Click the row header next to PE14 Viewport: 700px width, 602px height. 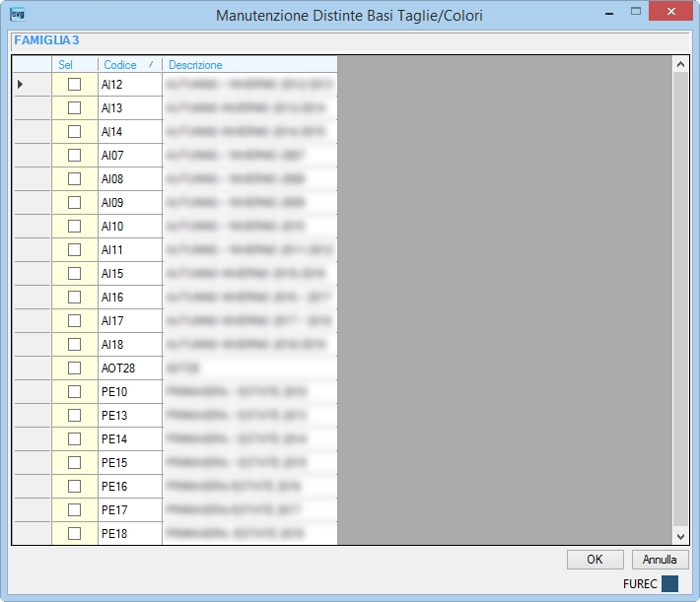33,438
